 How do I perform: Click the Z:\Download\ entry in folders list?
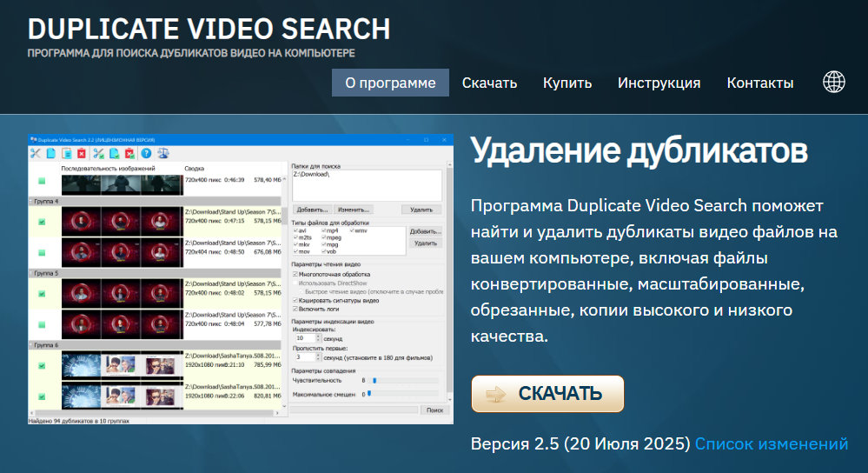pyautogui.click(x=311, y=175)
